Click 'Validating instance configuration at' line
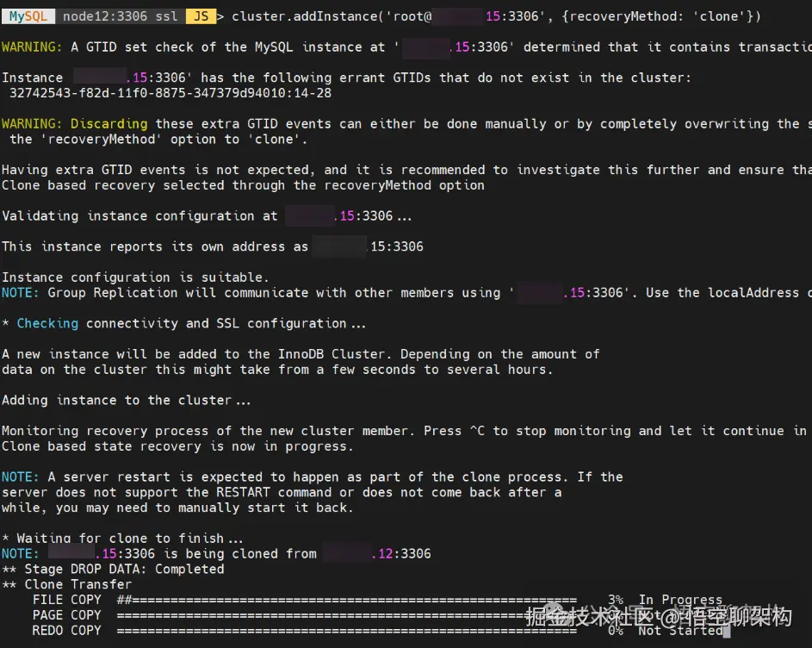 pyautogui.click(x=207, y=216)
